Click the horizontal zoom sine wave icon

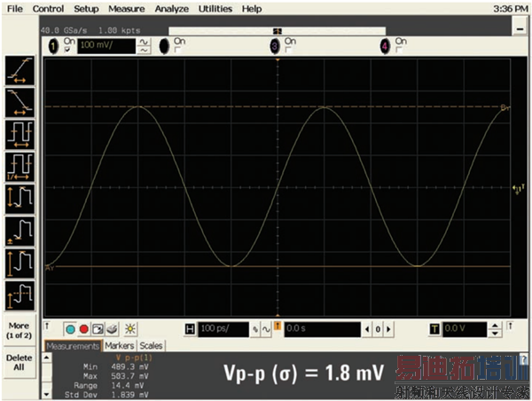(266, 329)
